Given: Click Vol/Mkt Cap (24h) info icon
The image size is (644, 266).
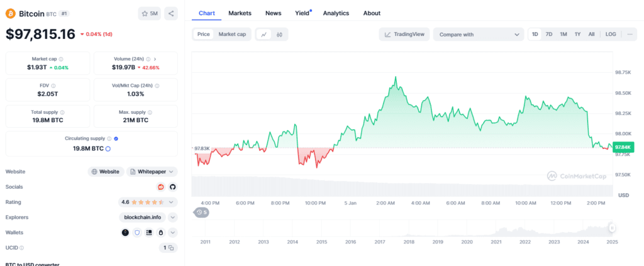Looking at the screenshot, I should tap(157, 86).
